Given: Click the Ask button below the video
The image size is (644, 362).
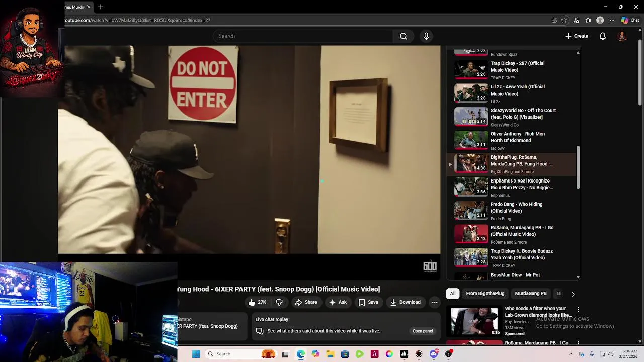Looking at the screenshot, I should click(338, 302).
